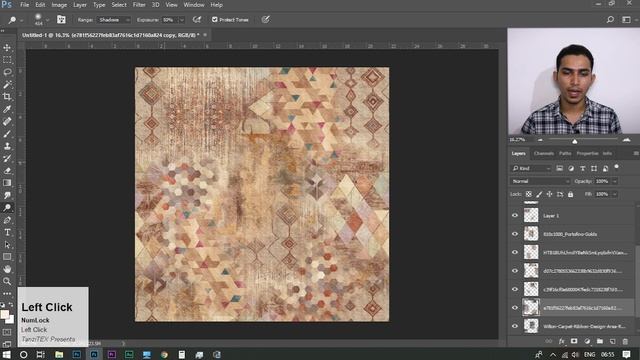Viewport: 640px width, 360px height.
Task: Toggle lock transparent pixels
Action: [529, 194]
